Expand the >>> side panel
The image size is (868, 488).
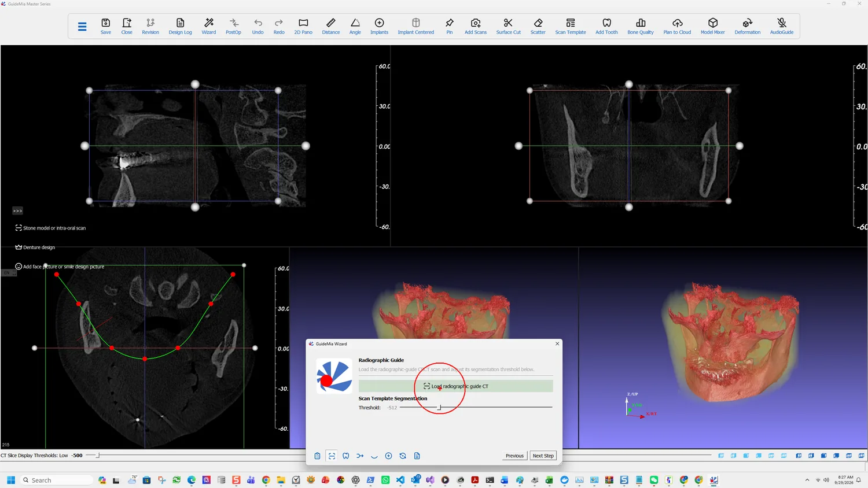(17, 211)
